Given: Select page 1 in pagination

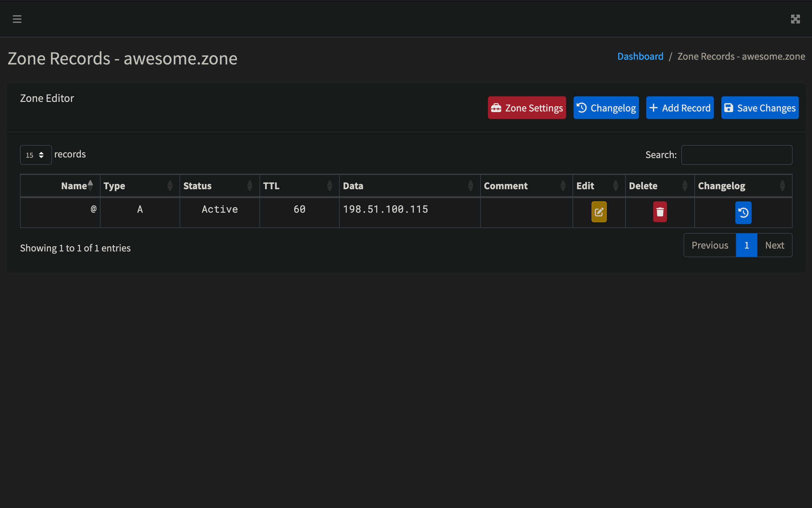Looking at the screenshot, I should (747, 245).
